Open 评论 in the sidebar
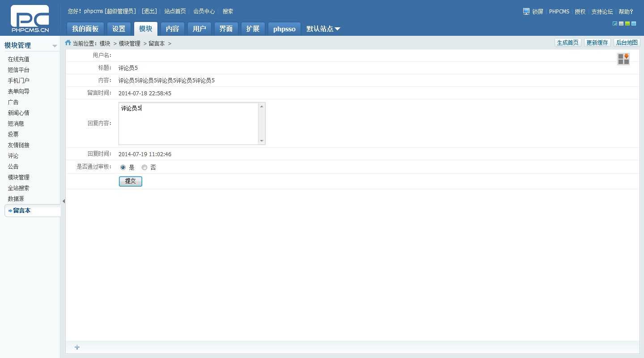The width and height of the screenshot is (644, 358). pyautogui.click(x=13, y=156)
